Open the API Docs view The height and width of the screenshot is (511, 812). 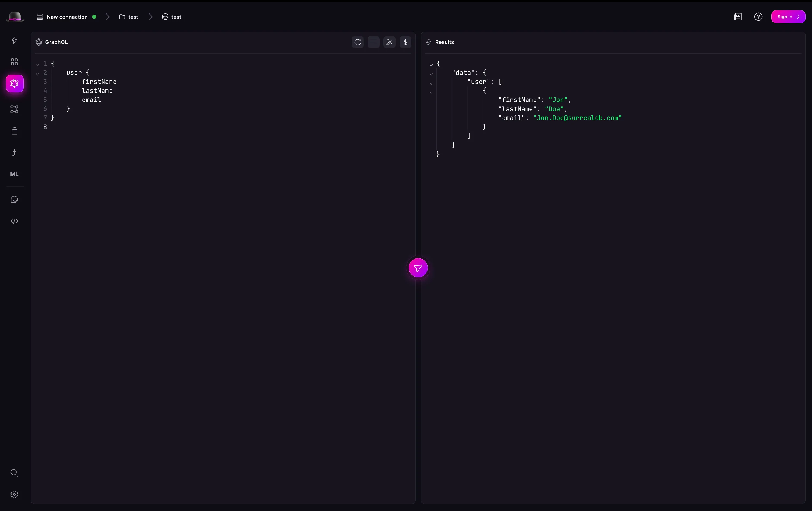14,221
